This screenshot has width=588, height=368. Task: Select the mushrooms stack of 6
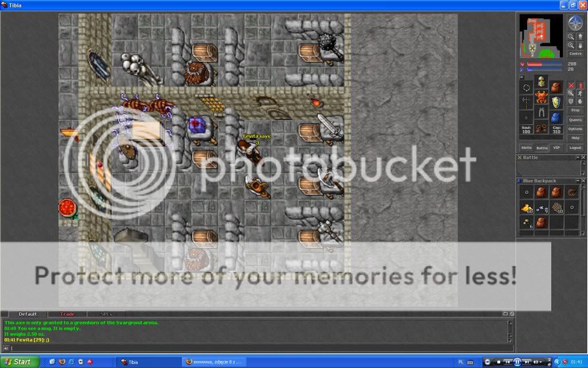[x=527, y=223]
